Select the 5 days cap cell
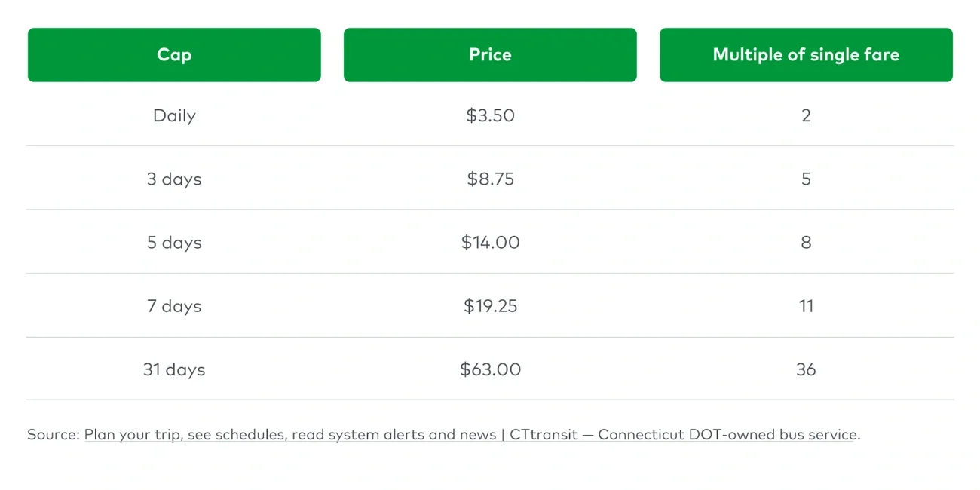 174,243
